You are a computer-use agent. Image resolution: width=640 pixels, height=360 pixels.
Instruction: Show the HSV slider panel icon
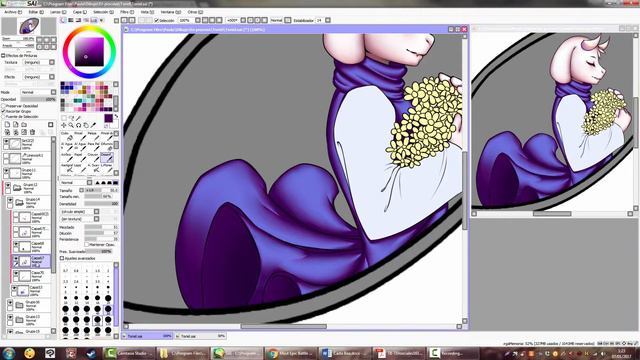[x=78, y=20]
